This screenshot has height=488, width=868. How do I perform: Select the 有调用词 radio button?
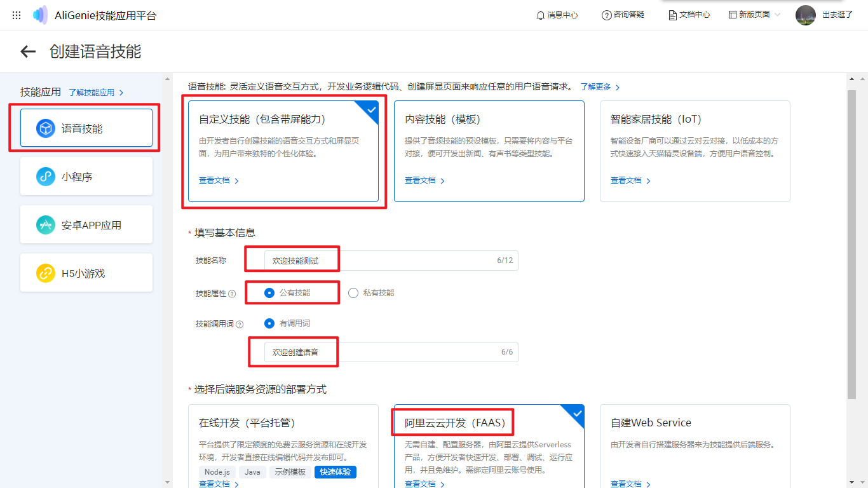(x=269, y=323)
